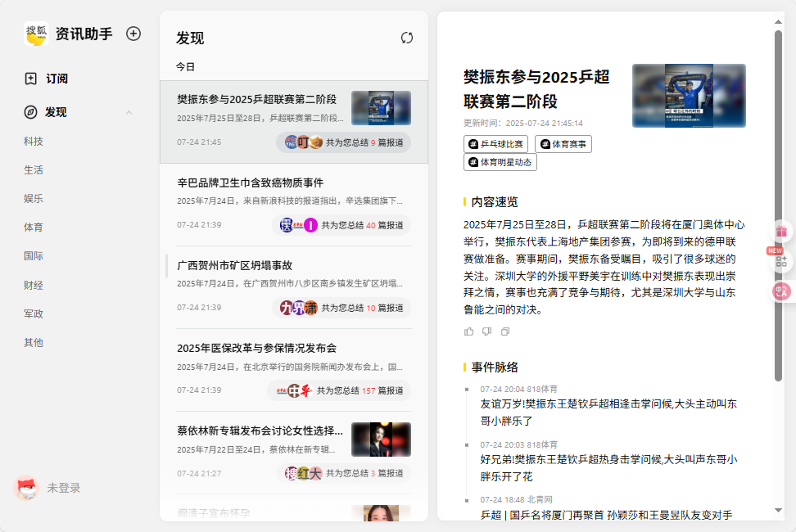The image size is (796, 532).
Task: Click the 体育明星动态 hashtag tag
Action: pyautogui.click(x=500, y=162)
